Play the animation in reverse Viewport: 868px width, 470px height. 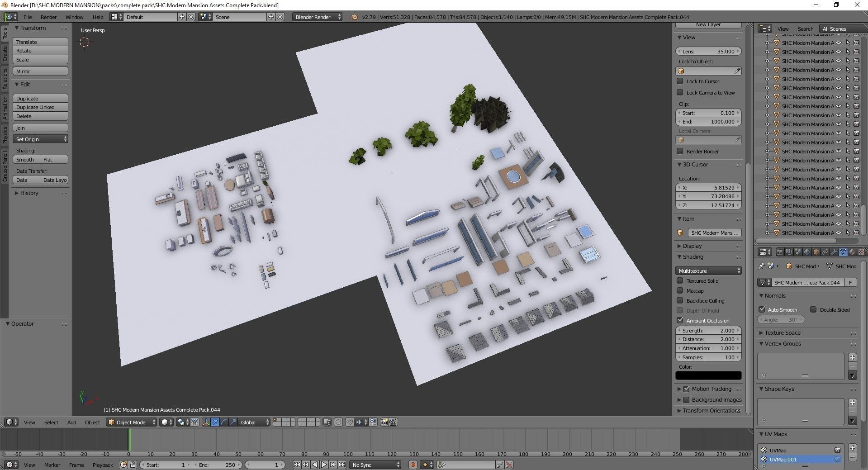point(315,465)
